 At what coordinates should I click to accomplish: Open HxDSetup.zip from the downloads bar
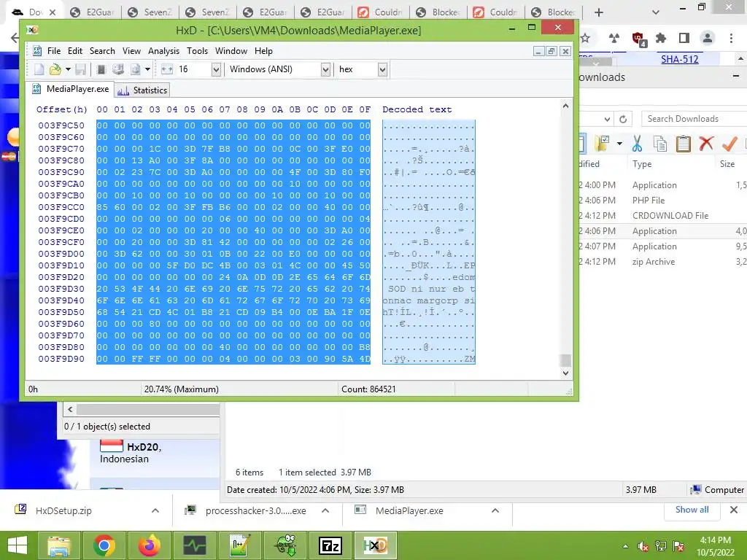pos(64,510)
